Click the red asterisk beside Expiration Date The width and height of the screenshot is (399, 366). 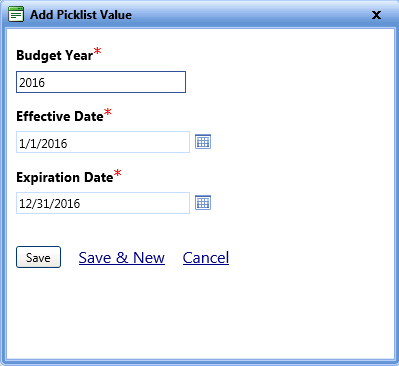118,173
